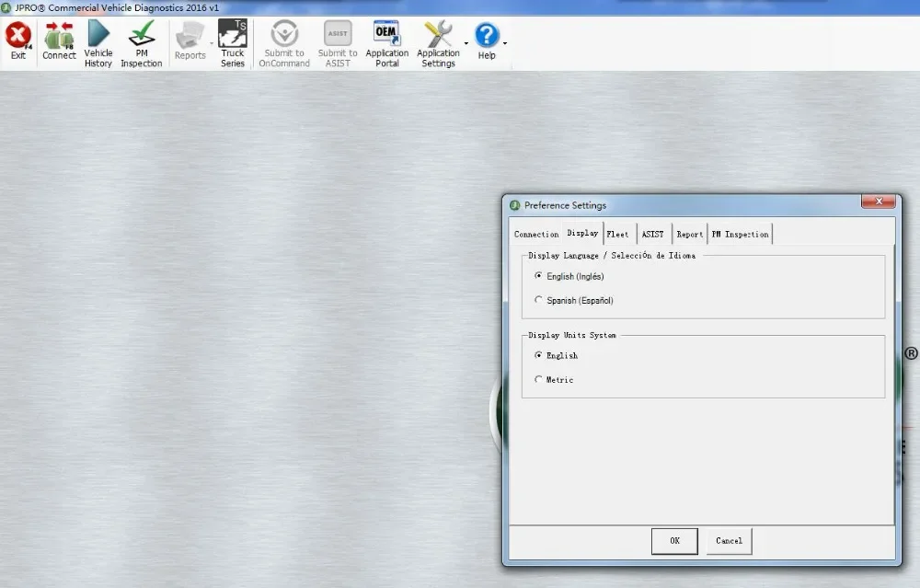Click the blue Help question mark
The width and height of the screenshot is (920, 588).
click(487, 36)
